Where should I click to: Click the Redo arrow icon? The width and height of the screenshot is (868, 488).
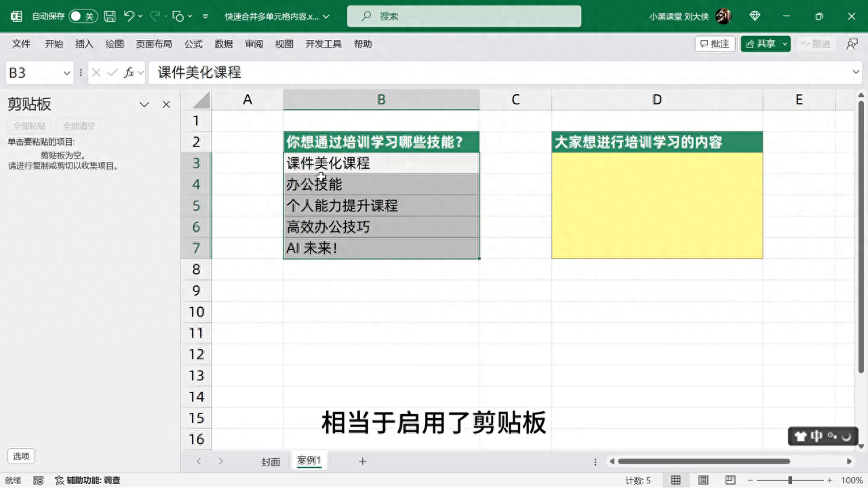pyautogui.click(x=154, y=16)
